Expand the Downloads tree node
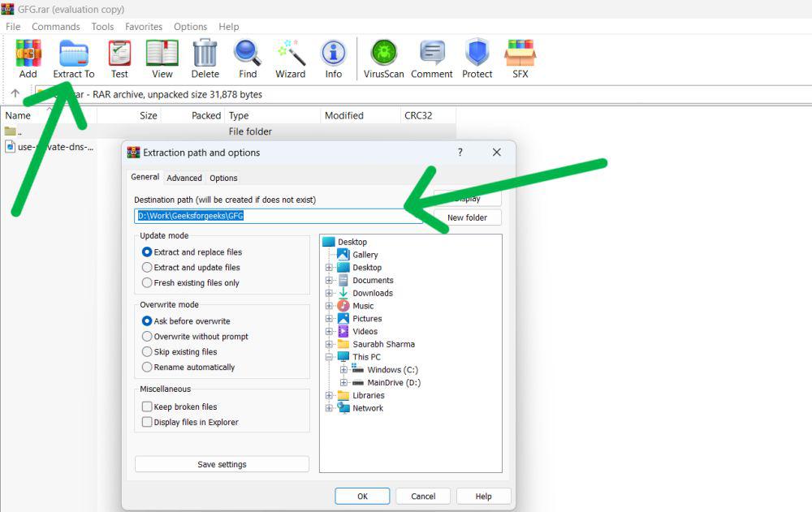This screenshot has height=512, width=812. [x=329, y=293]
